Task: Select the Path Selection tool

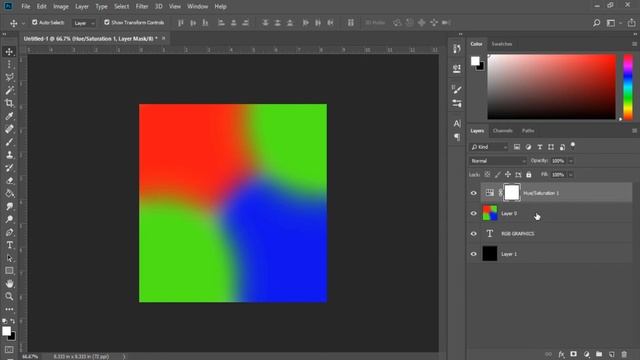Action: point(9,258)
